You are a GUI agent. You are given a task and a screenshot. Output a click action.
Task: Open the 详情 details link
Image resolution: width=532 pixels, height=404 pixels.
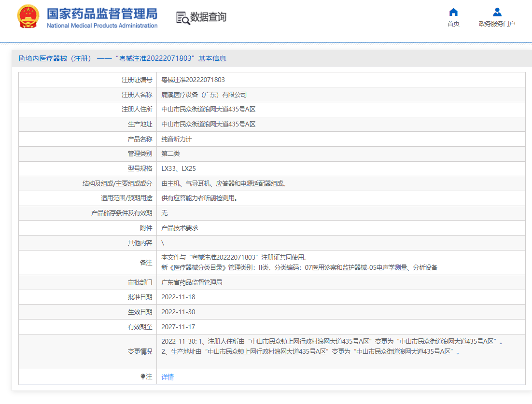168,377
